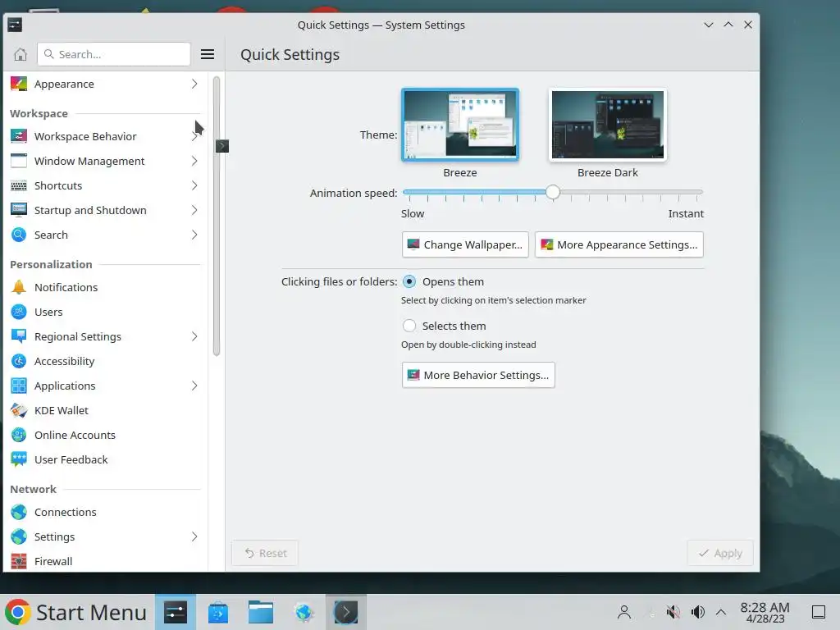Open the Users settings entry
840x630 pixels.
(104, 312)
